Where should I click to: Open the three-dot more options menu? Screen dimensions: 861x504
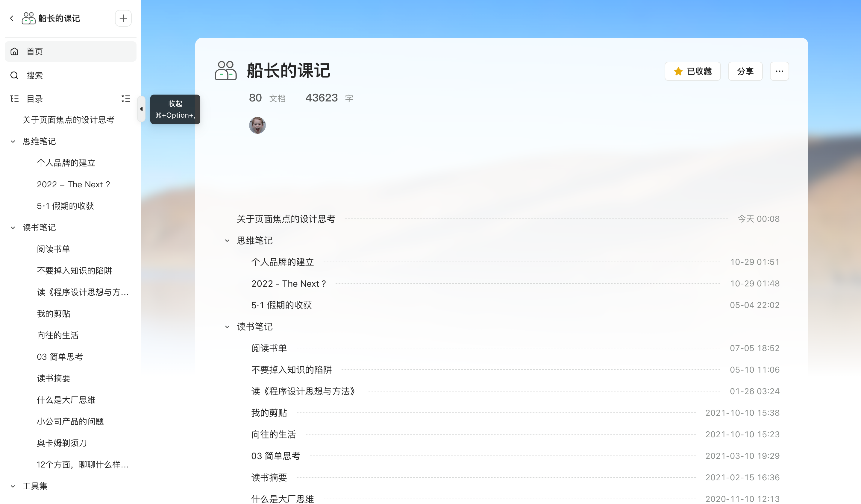click(779, 71)
